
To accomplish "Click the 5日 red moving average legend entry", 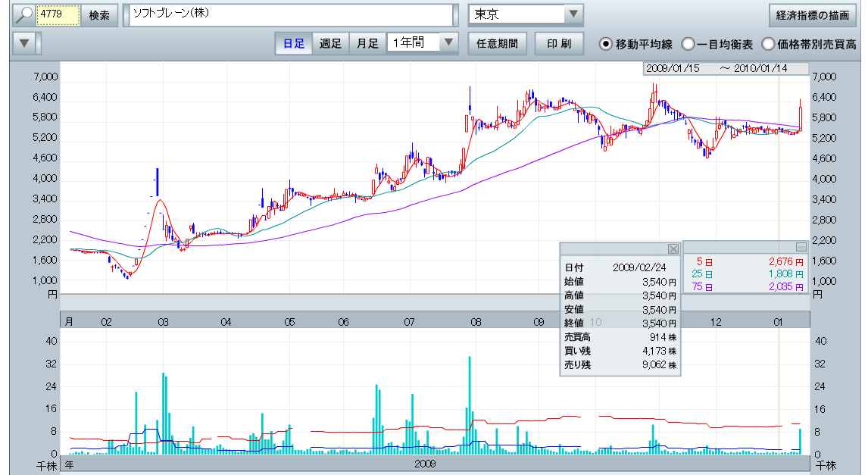I will (x=705, y=261).
